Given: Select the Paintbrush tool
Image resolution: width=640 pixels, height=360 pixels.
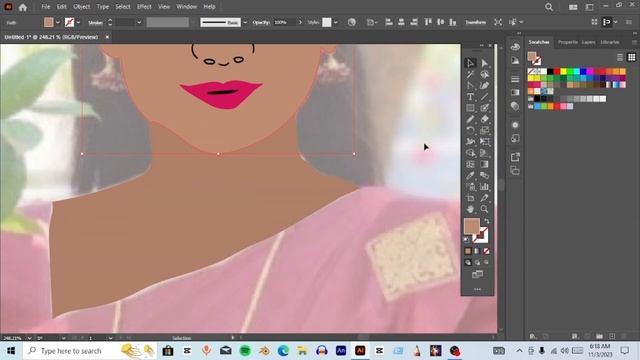Looking at the screenshot, I should coord(484,108).
